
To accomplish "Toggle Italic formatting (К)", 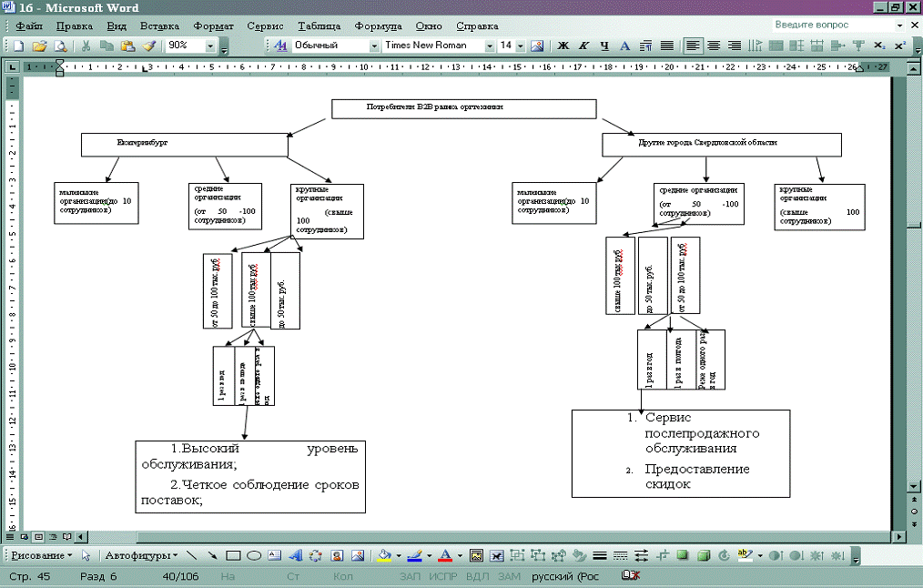I will coord(583,46).
